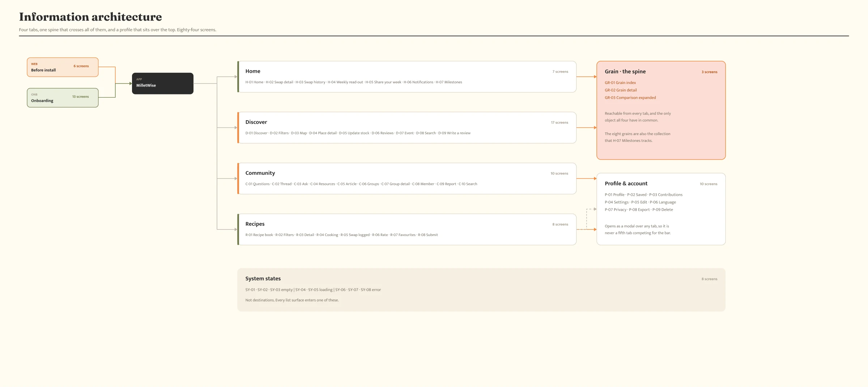
Task: Click the note "Not destinations. Every list surface enters"
Action: coord(292,300)
